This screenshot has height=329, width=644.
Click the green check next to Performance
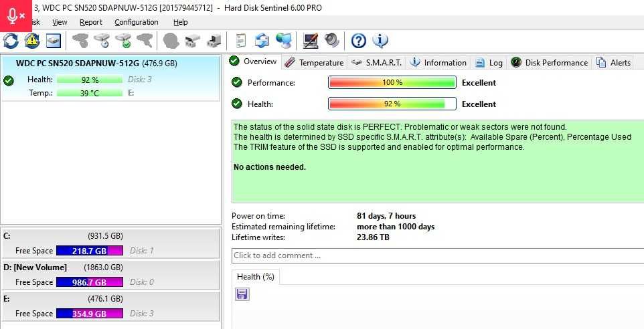tap(236, 82)
